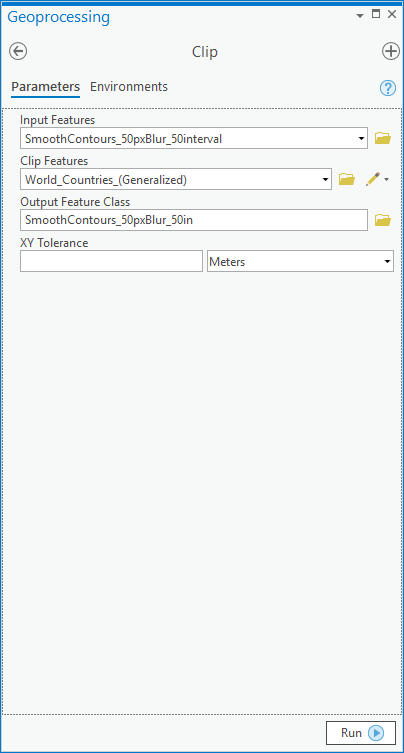The width and height of the screenshot is (404, 753).
Task: Go back using the left arrow icon
Action: tap(18, 51)
